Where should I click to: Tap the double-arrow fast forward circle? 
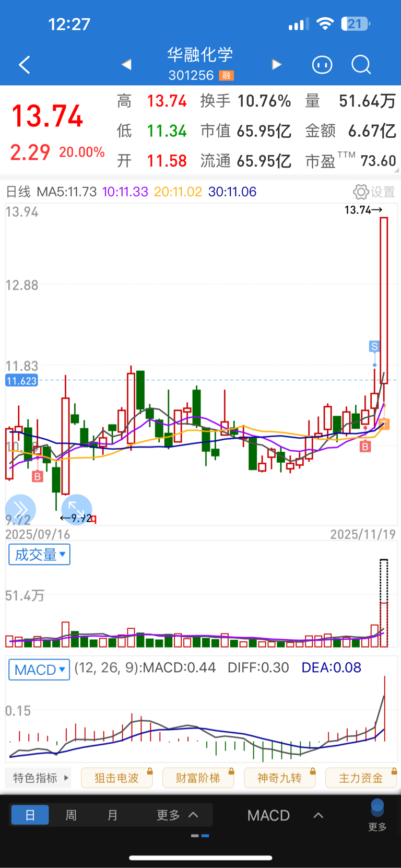pyautogui.click(x=20, y=509)
